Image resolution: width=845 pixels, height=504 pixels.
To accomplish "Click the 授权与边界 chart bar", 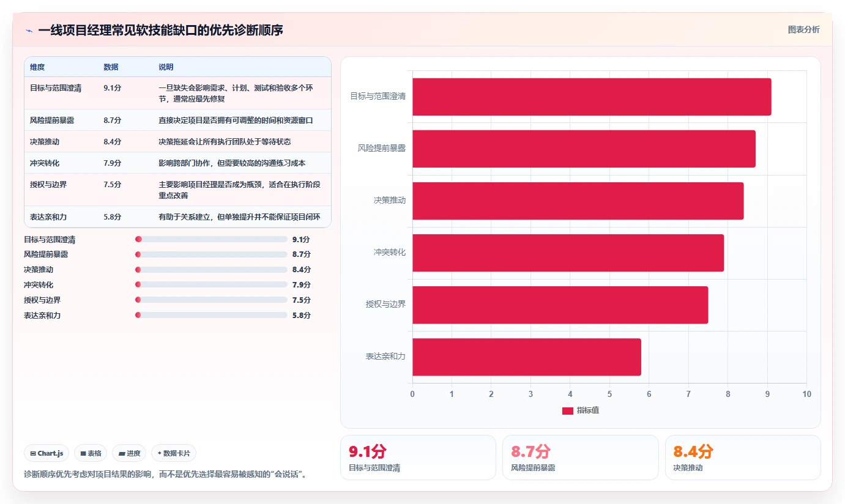I will tap(560, 305).
